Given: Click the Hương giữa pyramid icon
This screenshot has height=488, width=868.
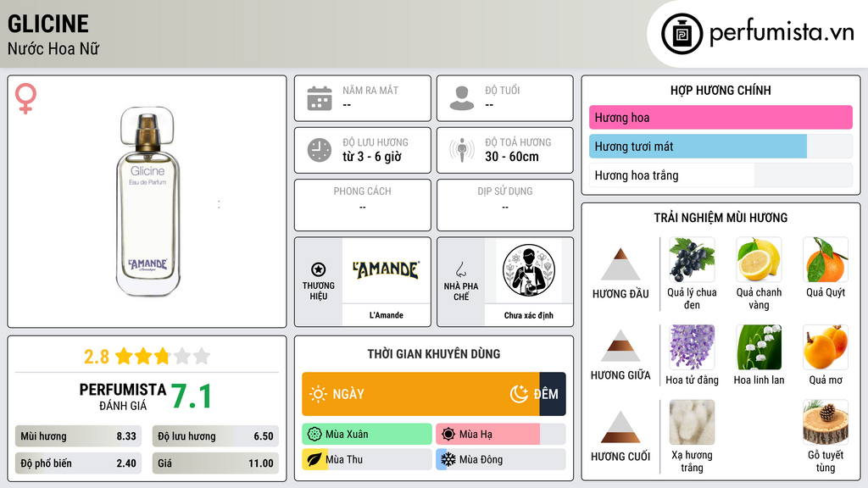Looking at the screenshot, I should 620,346.
